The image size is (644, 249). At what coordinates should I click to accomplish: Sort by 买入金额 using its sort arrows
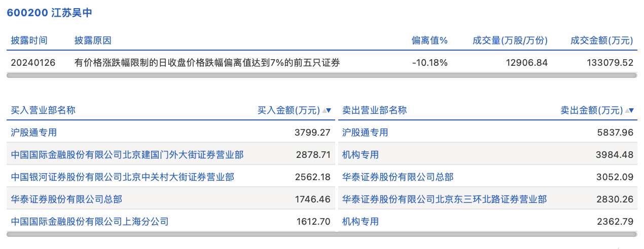click(327, 110)
